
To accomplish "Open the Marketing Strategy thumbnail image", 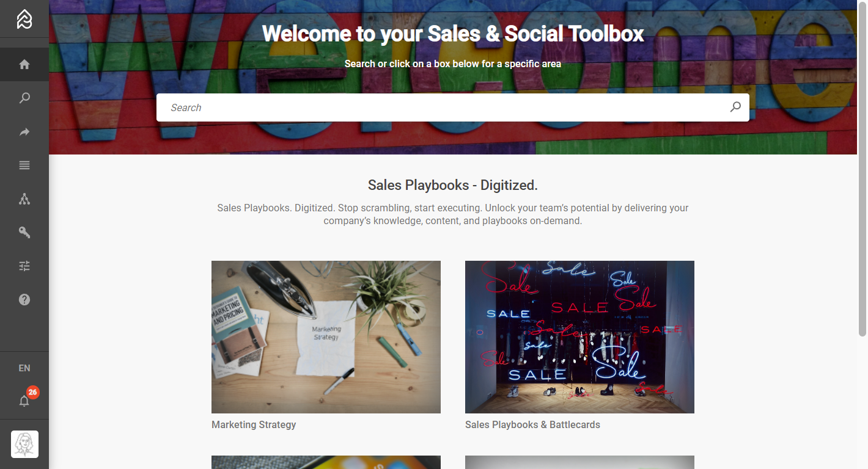I will click(326, 337).
